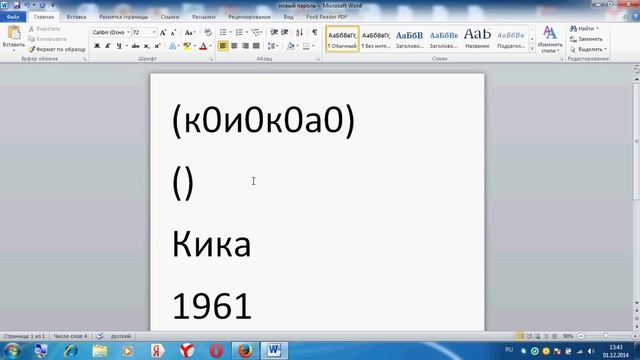Image resolution: width=640 pixels, height=360 pixels.
Task: Toggle strikethrough (abc) formatting
Action: [x=136, y=46]
